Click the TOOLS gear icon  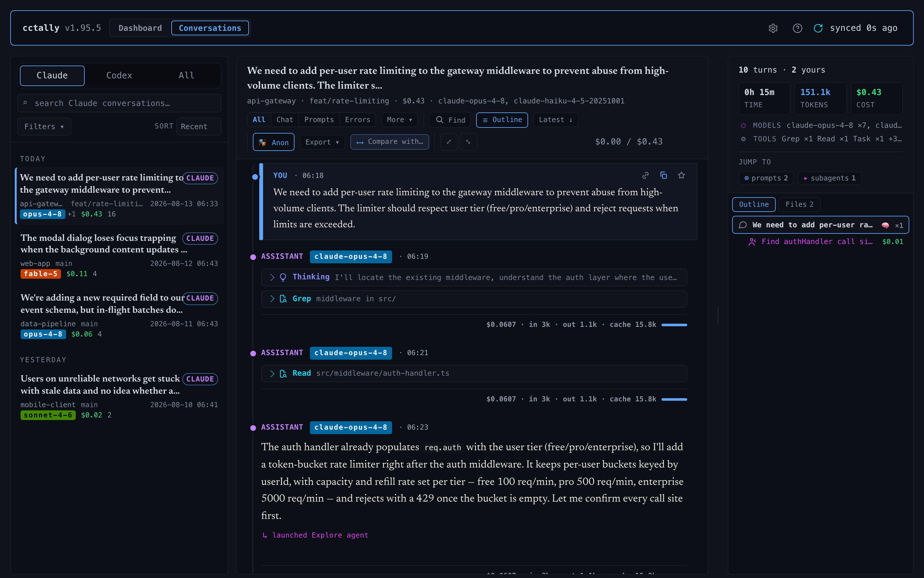click(x=743, y=139)
